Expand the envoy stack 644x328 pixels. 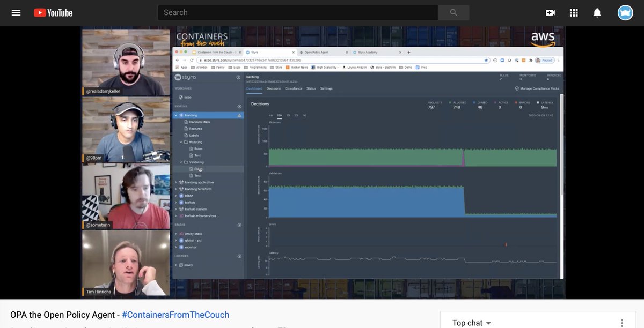point(176,234)
